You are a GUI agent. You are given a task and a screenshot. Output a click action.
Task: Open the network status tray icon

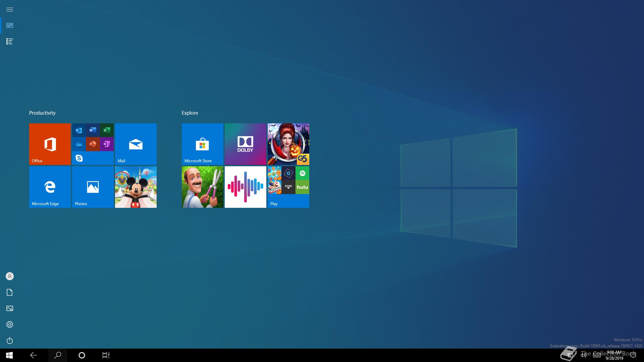click(x=570, y=355)
